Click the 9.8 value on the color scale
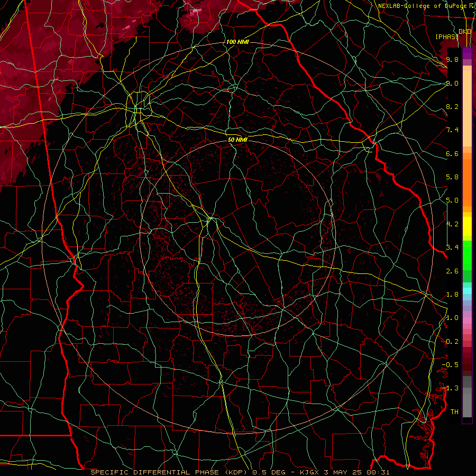The width and height of the screenshot is (476, 476). tap(452, 59)
